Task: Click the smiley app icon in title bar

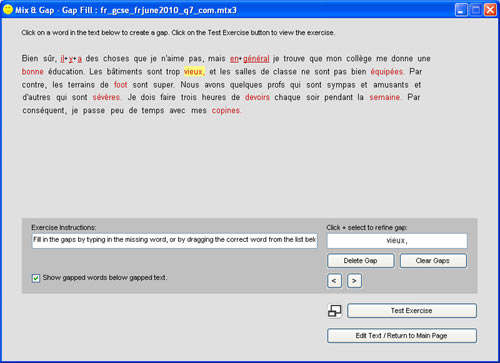Action: [8, 9]
